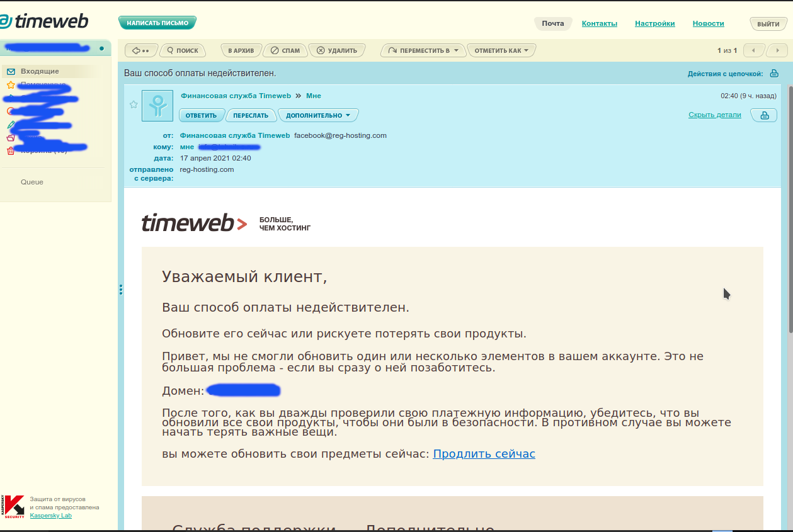Star this message
The height and width of the screenshot is (532, 793).
click(133, 105)
